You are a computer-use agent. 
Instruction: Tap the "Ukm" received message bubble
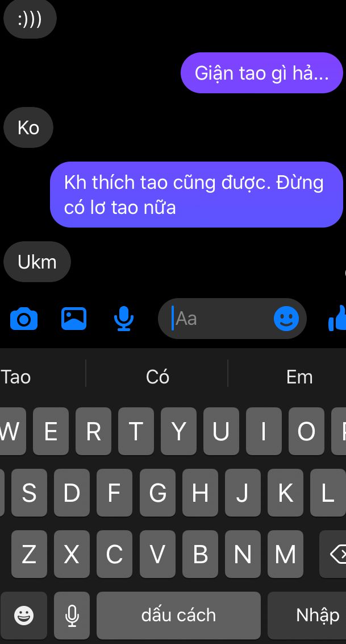click(37, 262)
